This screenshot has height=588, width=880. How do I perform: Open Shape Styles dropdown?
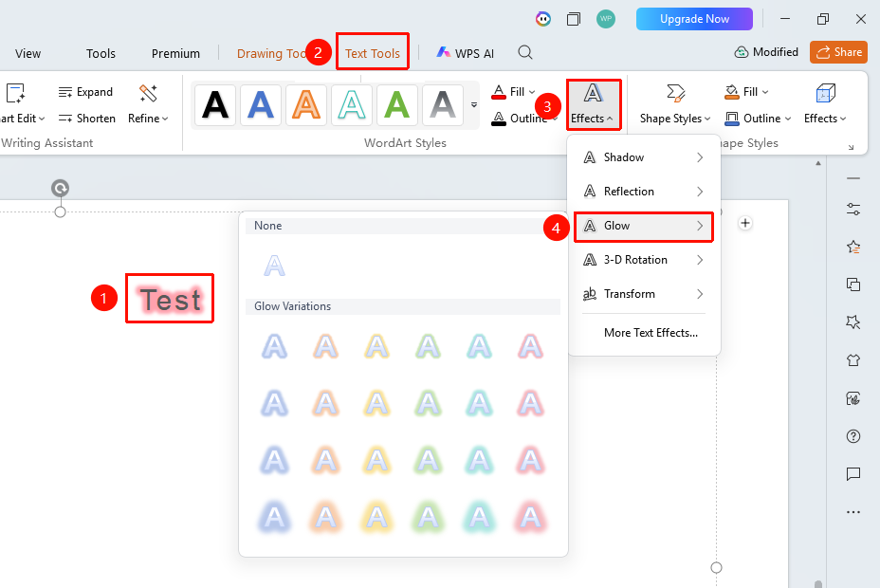pos(675,104)
